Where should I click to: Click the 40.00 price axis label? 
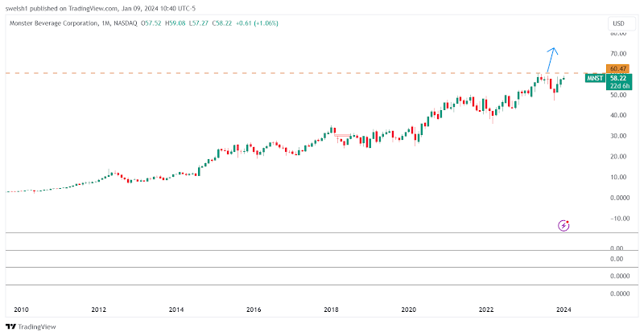click(x=618, y=115)
